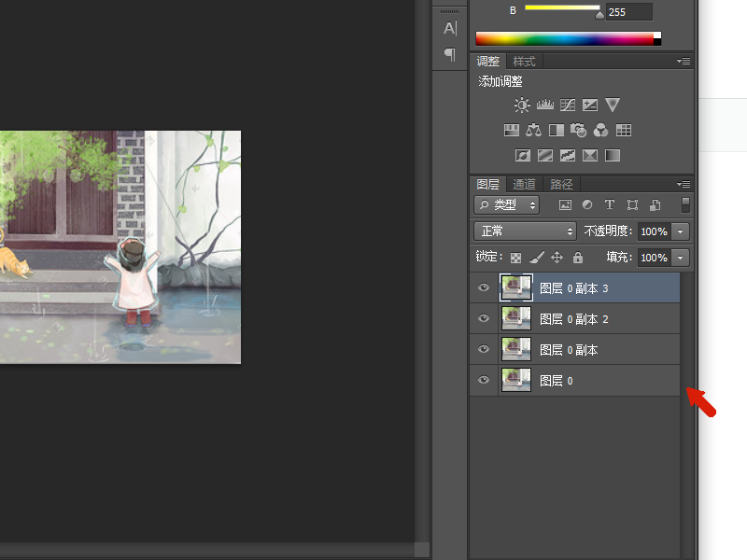Lock layer position
This screenshot has width=747, height=560.
click(557, 258)
